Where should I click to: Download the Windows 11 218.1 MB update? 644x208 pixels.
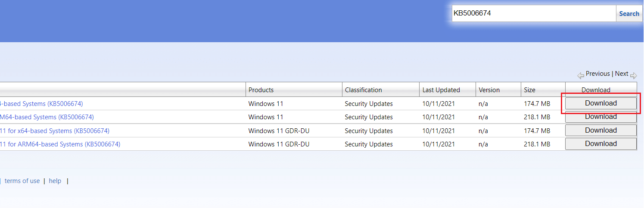click(x=600, y=117)
